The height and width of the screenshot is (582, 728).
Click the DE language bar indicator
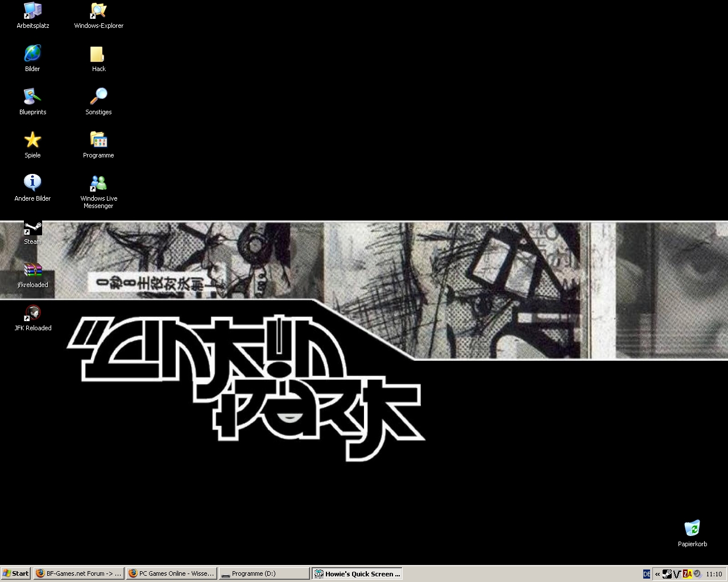coord(647,574)
